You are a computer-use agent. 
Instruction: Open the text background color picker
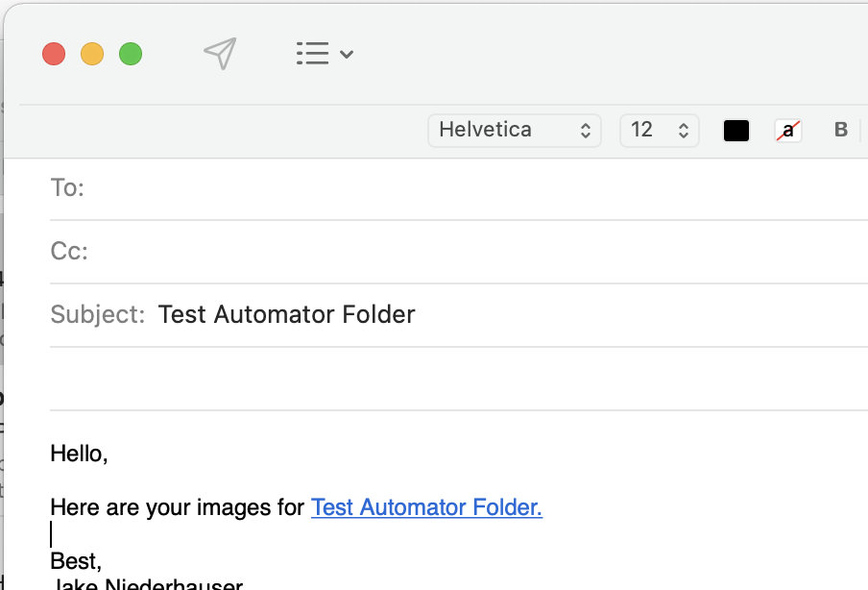coord(787,131)
